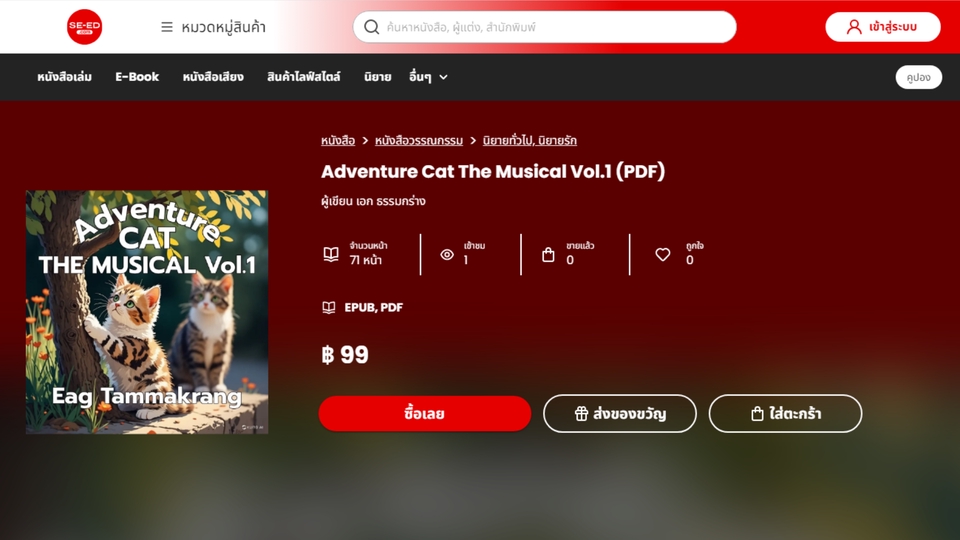
Task: Click the user profile icon on the login button
Action: [x=854, y=27]
